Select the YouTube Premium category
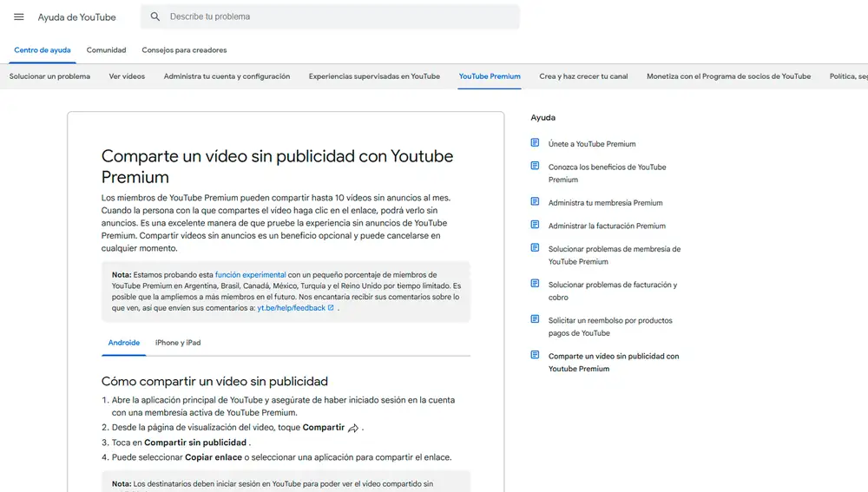The height and width of the screenshot is (492, 868). click(490, 76)
